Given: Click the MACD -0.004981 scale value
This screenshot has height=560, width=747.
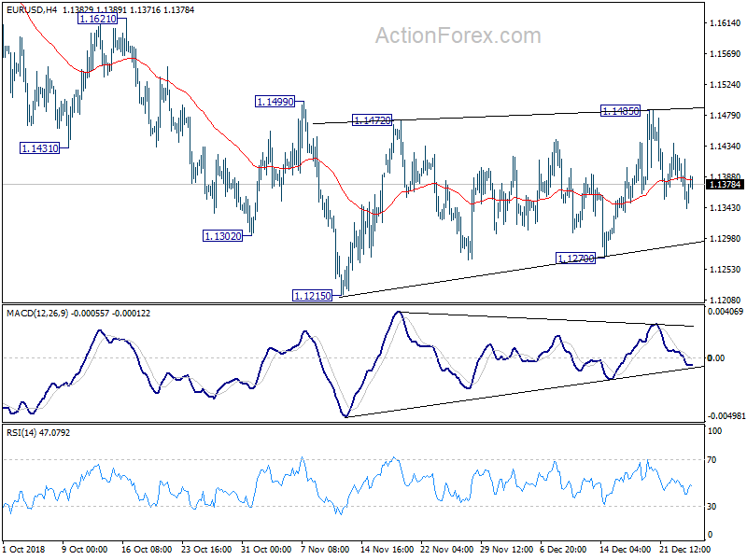Looking at the screenshot, I should tap(726, 415).
